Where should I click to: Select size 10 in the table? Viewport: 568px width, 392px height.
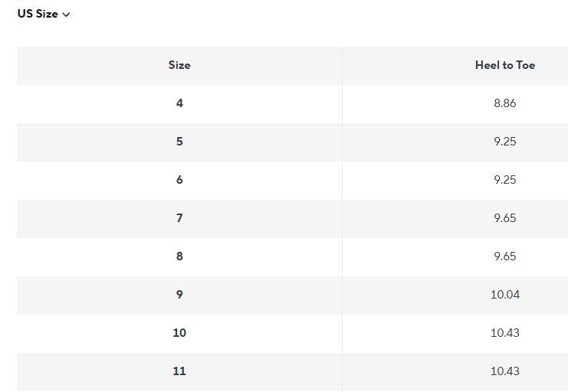coord(179,333)
